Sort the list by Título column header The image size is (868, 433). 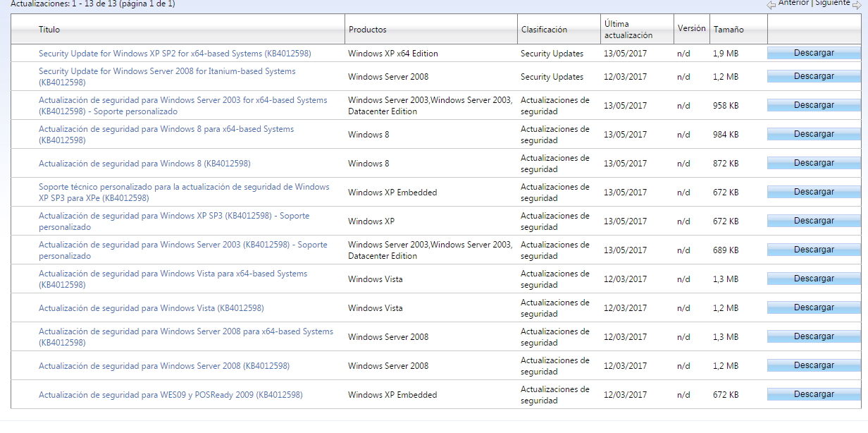tap(49, 30)
